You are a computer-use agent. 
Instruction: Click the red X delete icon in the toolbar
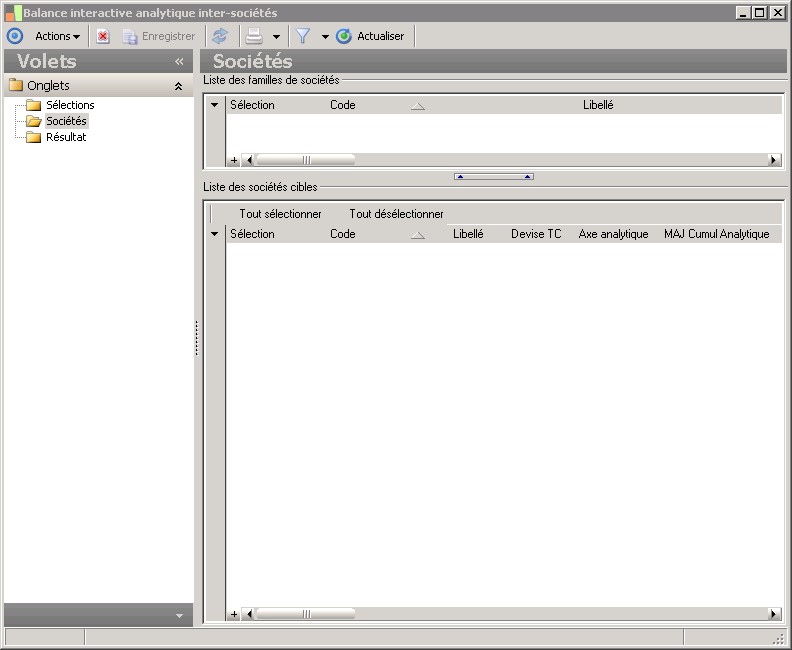tap(103, 36)
